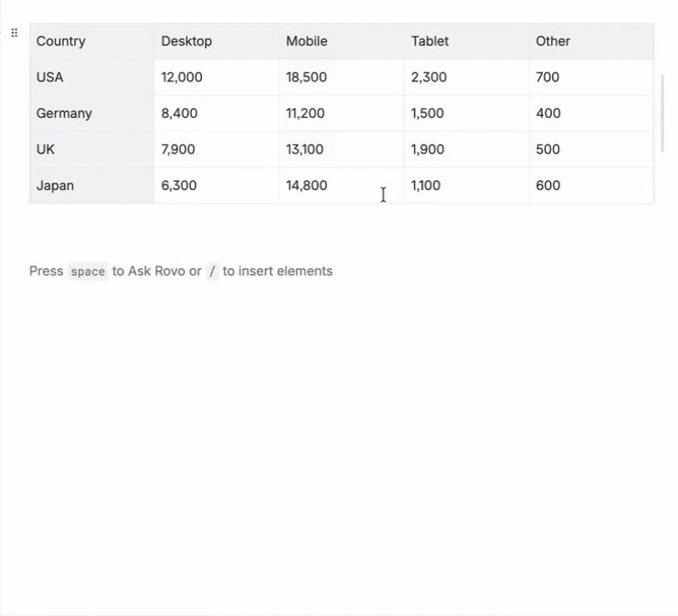The width and height of the screenshot is (678, 616).
Task: Click the Ask Rovo placeholder paragraph
Action: (x=181, y=271)
